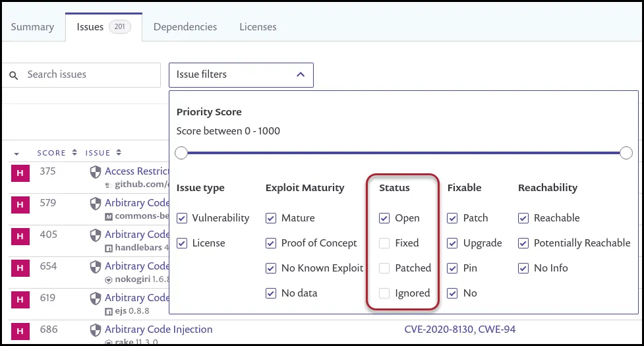Viewport: 644px width, 346px height.
Task: Click the npm icon next to handlebars package
Action: pos(108,248)
